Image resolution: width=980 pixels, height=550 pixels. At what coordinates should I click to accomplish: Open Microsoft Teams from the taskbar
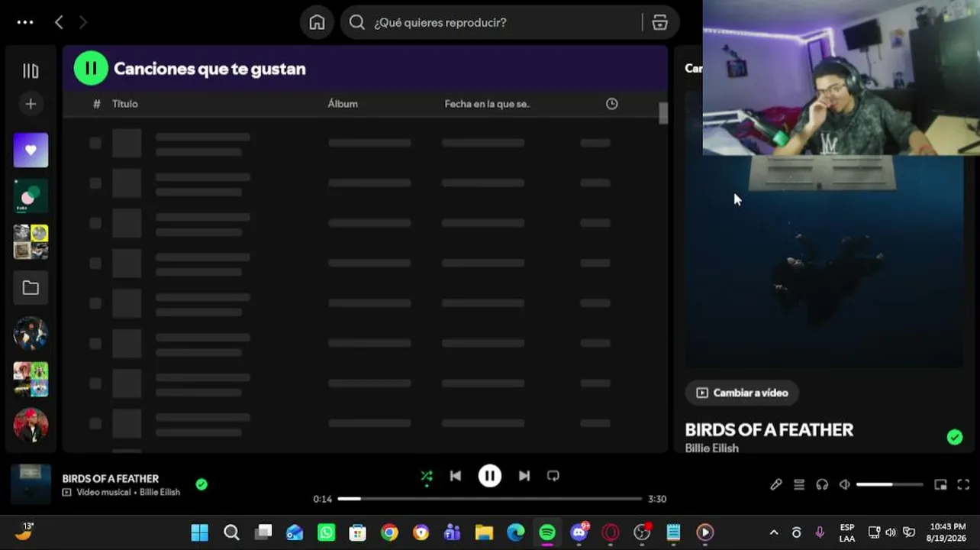pos(453,532)
